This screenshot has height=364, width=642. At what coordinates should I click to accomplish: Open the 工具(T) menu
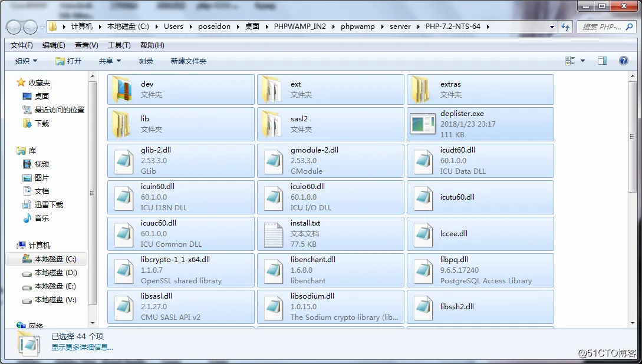(119, 45)
